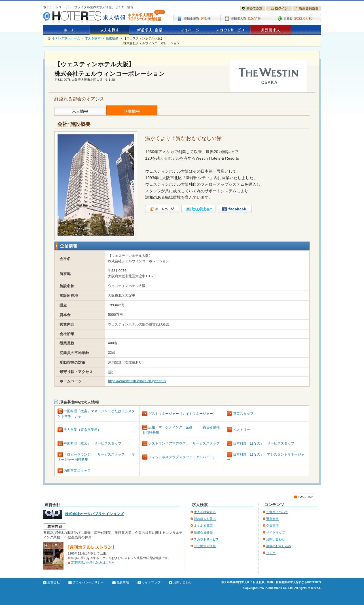
Task: Open the 新着求人/企業 navigation tab
Action: 150,30
